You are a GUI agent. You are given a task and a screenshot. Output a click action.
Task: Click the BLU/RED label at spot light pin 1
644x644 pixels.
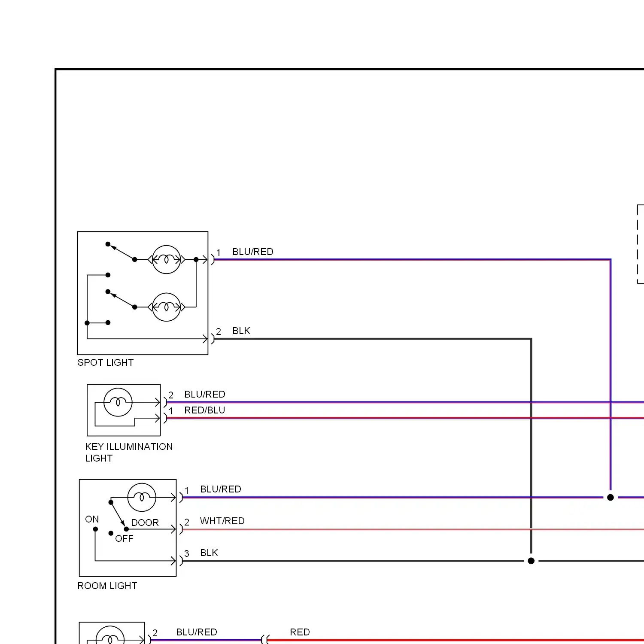(253, 252)
